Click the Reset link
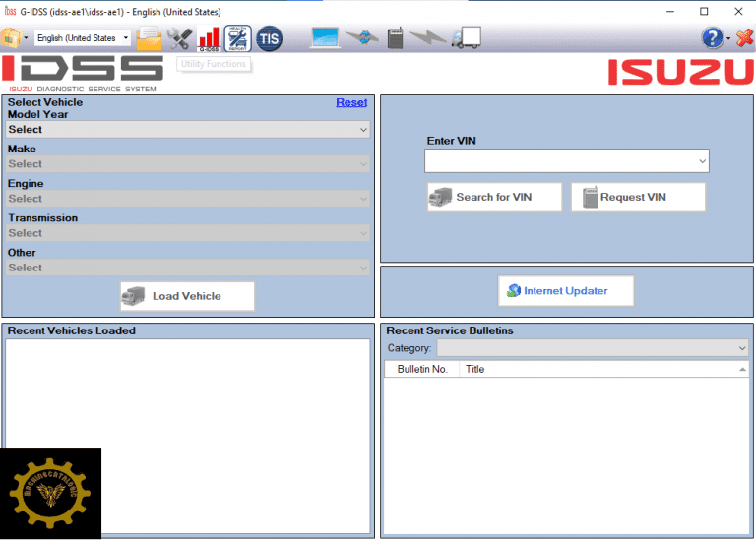 click(351, 102)
